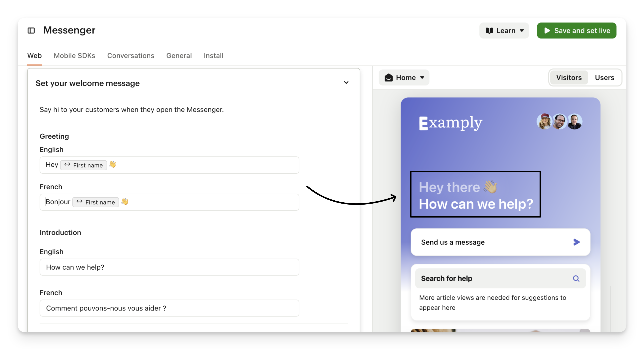Image resolution: width=644 pixels, height=350 pixels.
Task: Click the First name attribute chip in French greeting
Action: coord(96,202)
